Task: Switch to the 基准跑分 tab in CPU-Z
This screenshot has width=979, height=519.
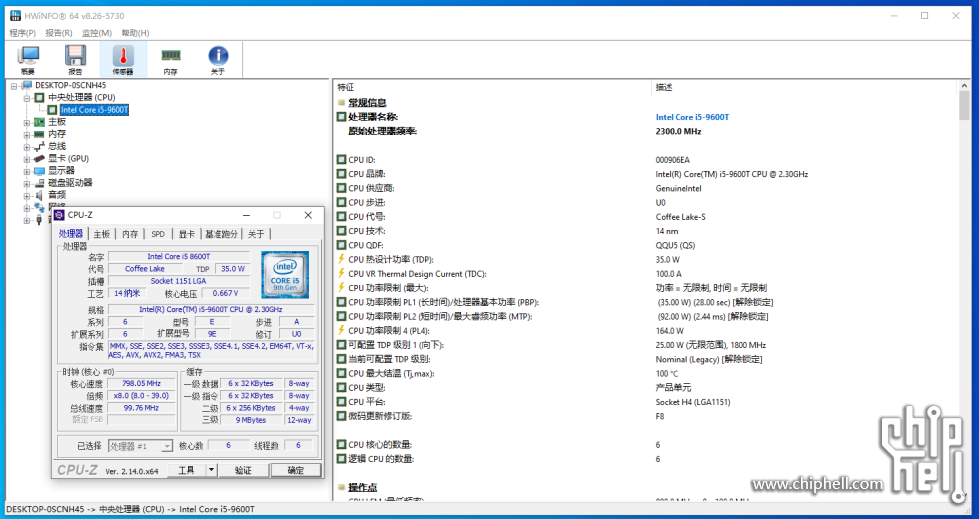Action: [x=222, y=234]
